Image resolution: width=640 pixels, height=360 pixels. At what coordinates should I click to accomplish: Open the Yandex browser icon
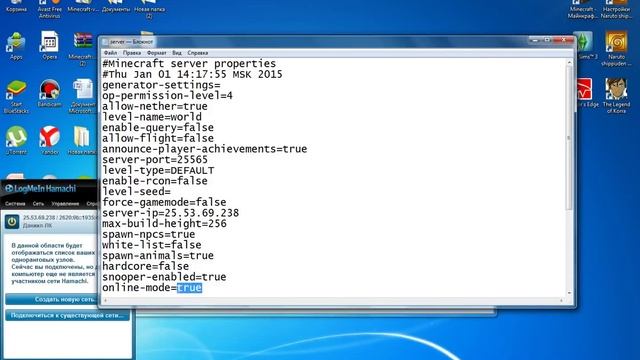click(49, 140)
